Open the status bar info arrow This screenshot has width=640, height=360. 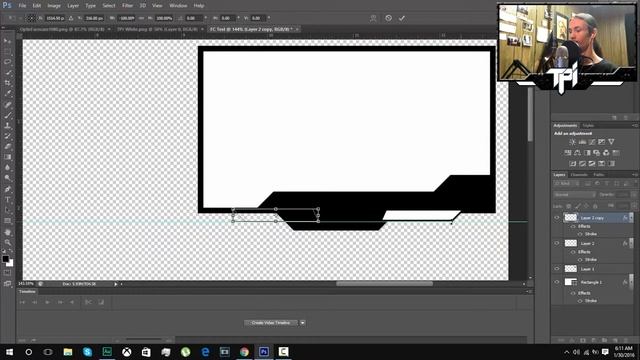click(116, 284)
